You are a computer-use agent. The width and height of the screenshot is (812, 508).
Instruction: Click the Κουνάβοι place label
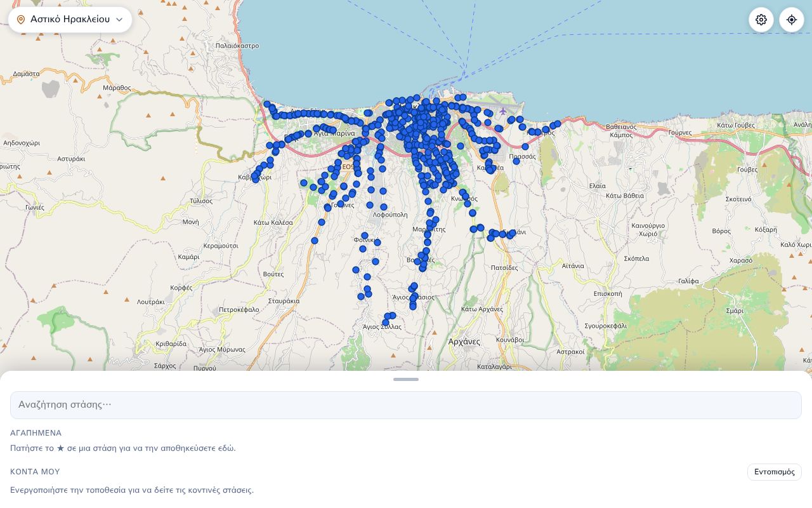tap(510, 340)
